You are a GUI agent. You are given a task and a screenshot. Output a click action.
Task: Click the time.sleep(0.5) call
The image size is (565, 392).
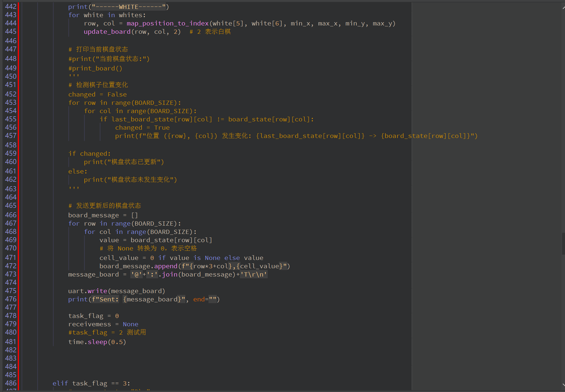click(x=97, y=342)
